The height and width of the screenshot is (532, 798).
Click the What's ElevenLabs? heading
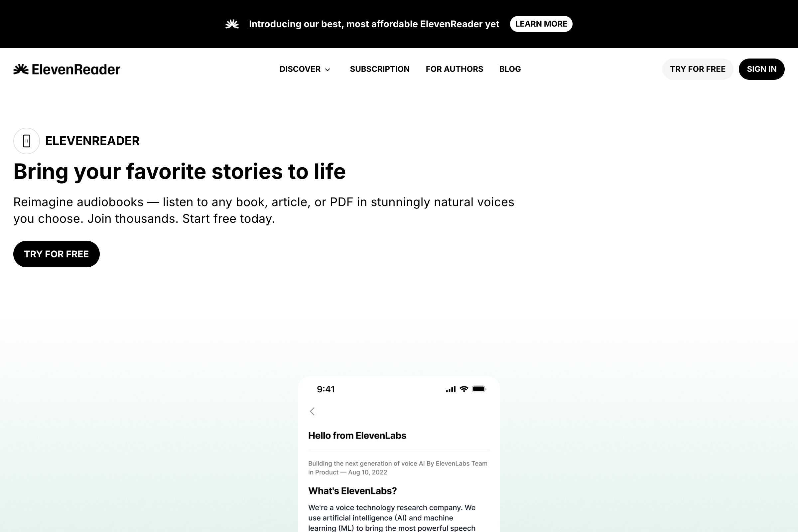tap(352, 491)
